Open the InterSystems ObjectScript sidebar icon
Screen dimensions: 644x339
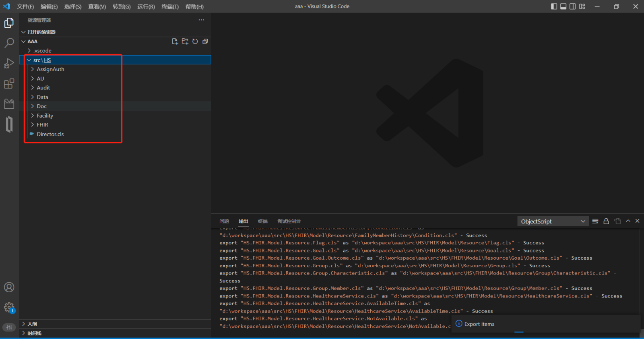(9, 124)
